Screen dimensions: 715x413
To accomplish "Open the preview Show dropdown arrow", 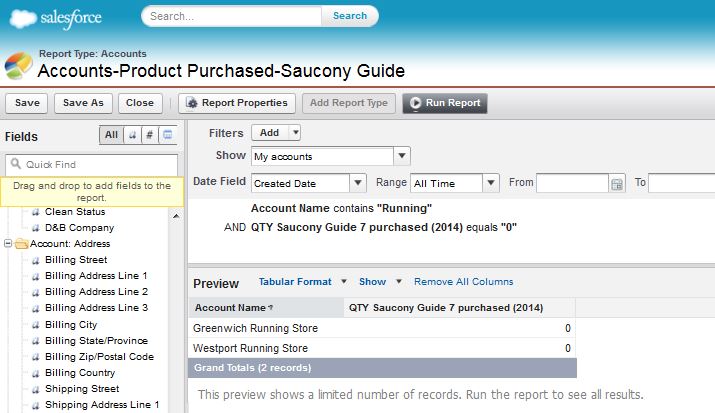I will (399, 282).
